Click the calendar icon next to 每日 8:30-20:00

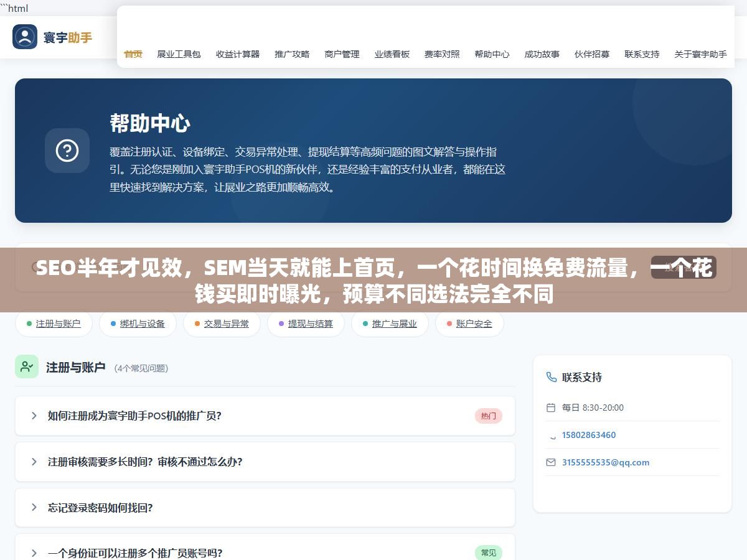(550, 408)
